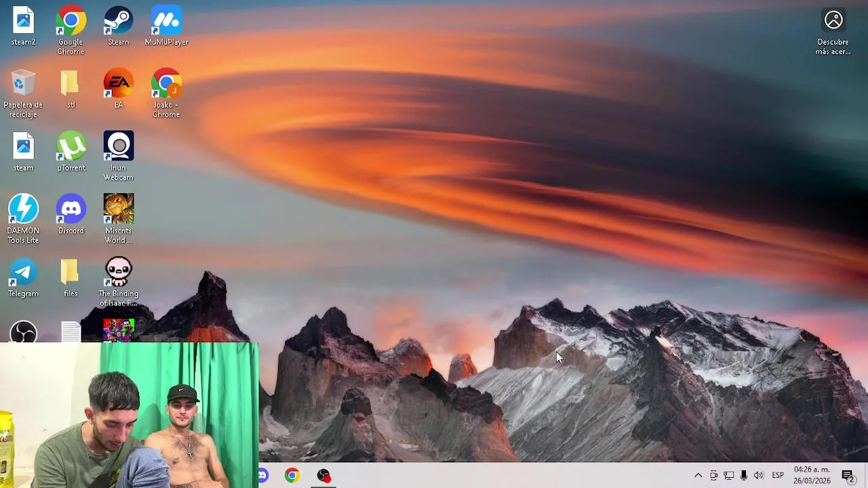The width and height of the screenshot is (868, 488).
Task: Launch Miscrits World shortcut
Action: 118,220
